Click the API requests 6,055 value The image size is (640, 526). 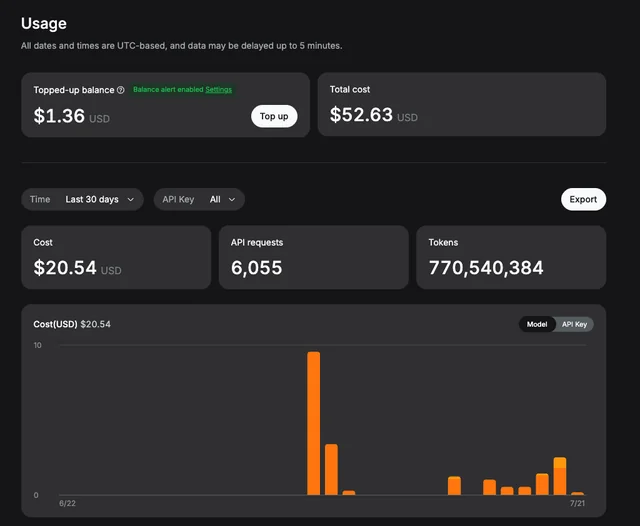(256, 268)
